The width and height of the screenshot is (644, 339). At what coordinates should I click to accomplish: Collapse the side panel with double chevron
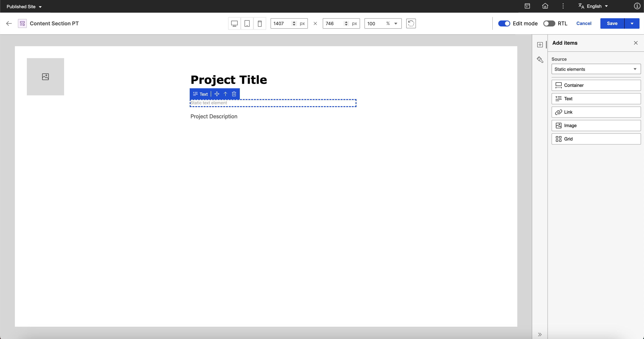540,334
